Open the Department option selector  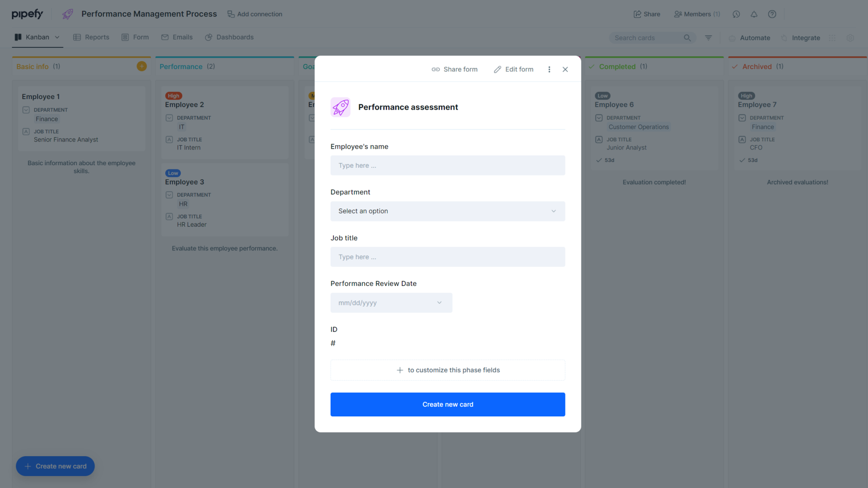(448, 211)
